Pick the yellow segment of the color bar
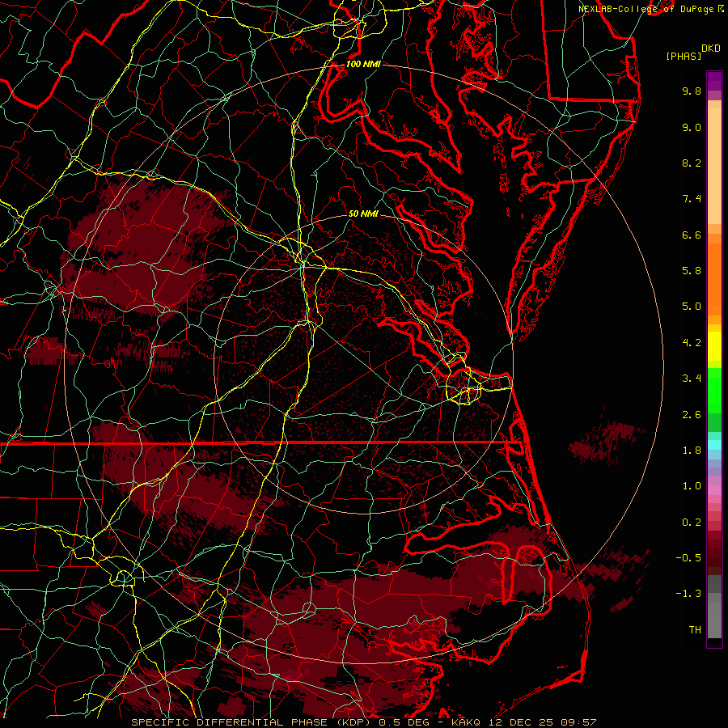Viewport: 728px width, 728px height. tap(714, 346)
